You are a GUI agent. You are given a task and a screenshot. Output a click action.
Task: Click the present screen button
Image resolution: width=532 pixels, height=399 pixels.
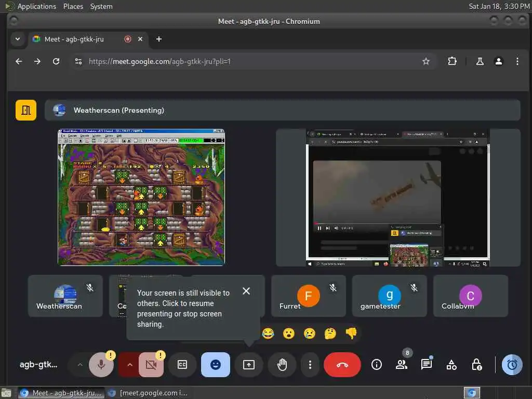pyautogui.click(x=249, y=365)
